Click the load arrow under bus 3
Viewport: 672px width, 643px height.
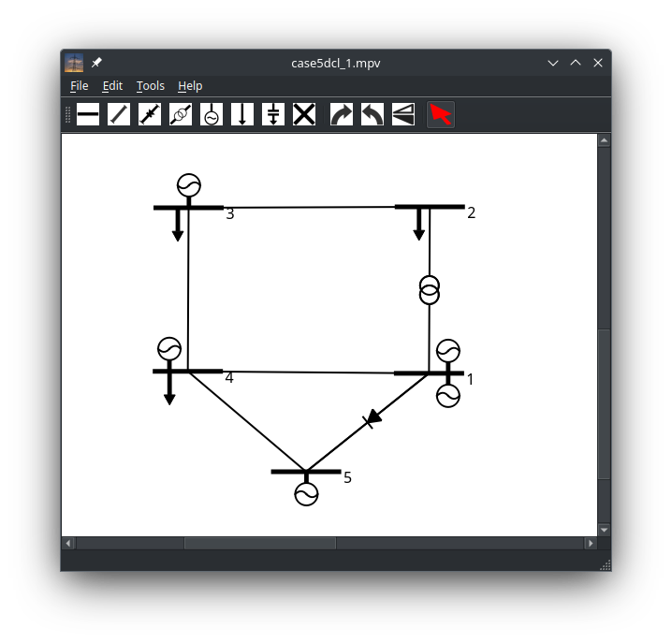[x=178, y=226]
